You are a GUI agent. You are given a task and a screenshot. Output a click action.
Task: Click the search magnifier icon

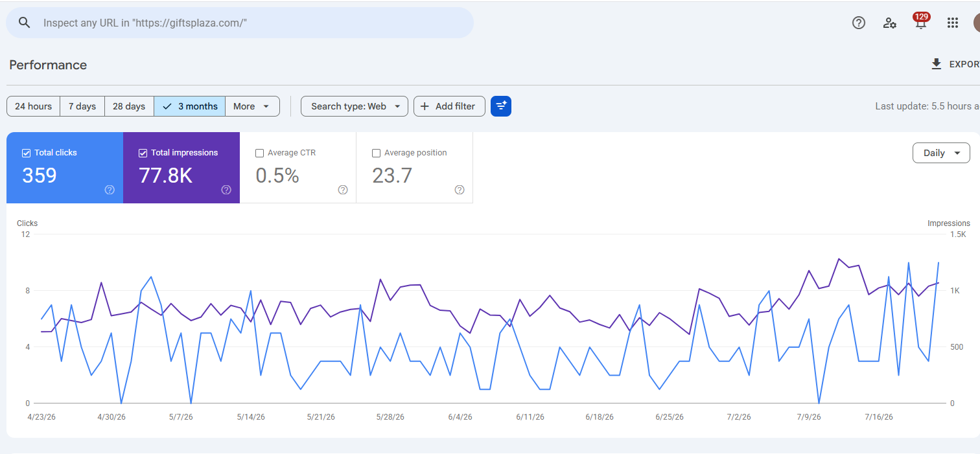(x=25, y=23)
